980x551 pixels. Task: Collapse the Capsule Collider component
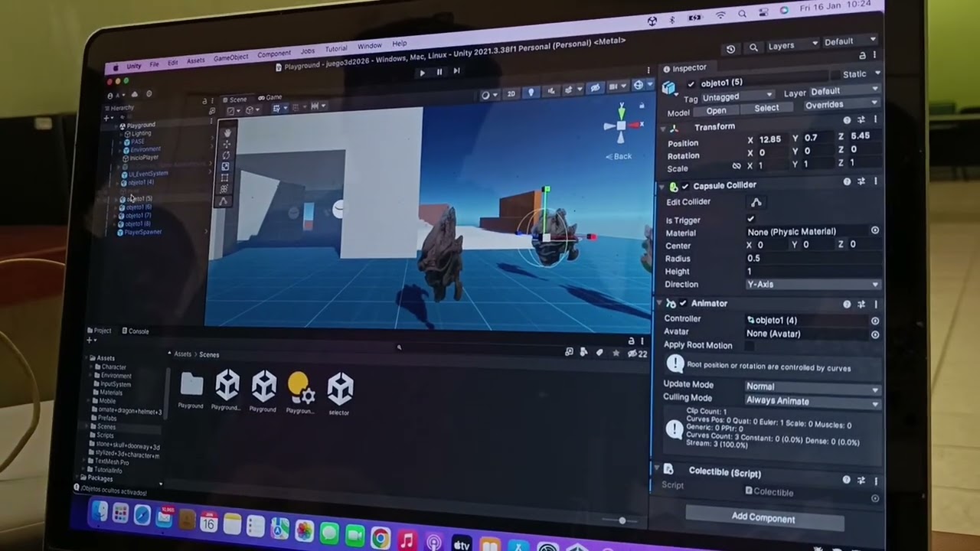[x=661, y=186]
